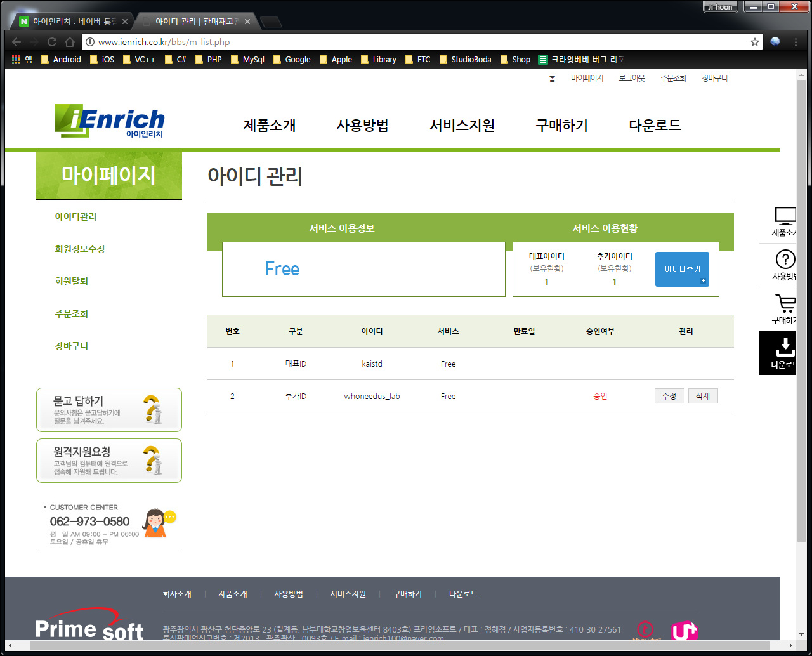Screen dimensions: 812x656
Task: Click the 로그아웃 link at top
Action: click(632, 78)
